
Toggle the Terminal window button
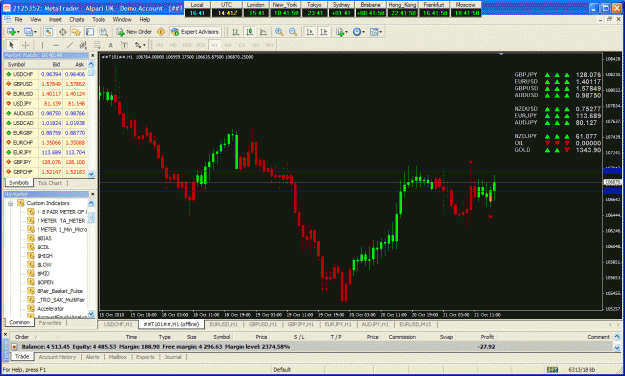(90, 32)
